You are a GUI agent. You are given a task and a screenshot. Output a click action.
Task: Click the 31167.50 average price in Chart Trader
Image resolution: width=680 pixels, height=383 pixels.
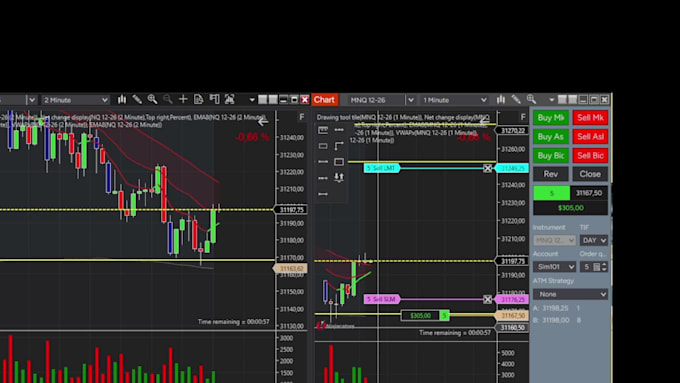[589, 193]
